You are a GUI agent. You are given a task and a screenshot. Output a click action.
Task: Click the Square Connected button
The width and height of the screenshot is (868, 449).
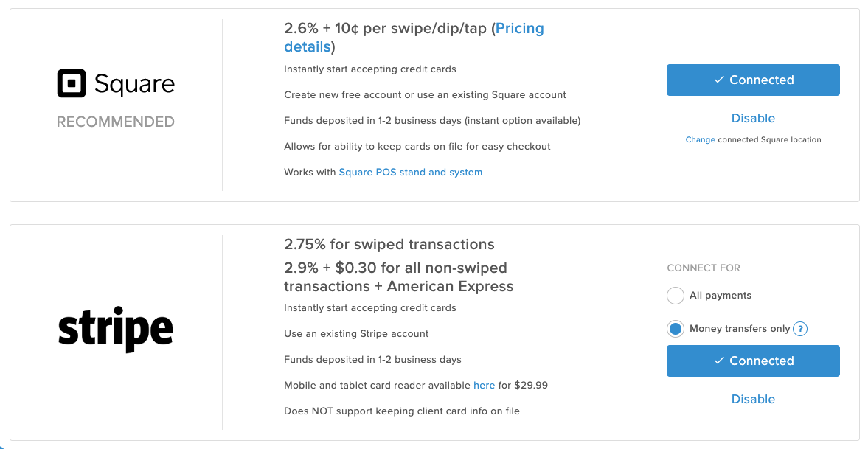[x=753, y=80]
